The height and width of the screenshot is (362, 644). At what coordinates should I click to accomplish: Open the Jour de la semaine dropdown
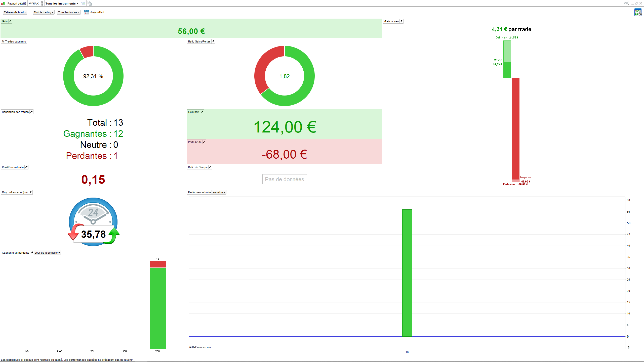tap(47, 253)
